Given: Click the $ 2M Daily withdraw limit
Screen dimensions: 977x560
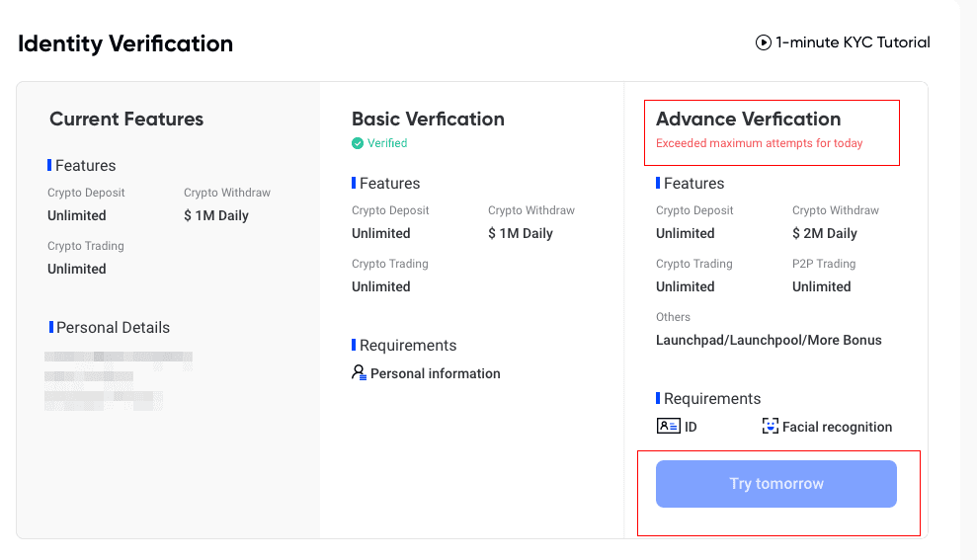Looking at the screenshot, I should [x=824, y=233].
